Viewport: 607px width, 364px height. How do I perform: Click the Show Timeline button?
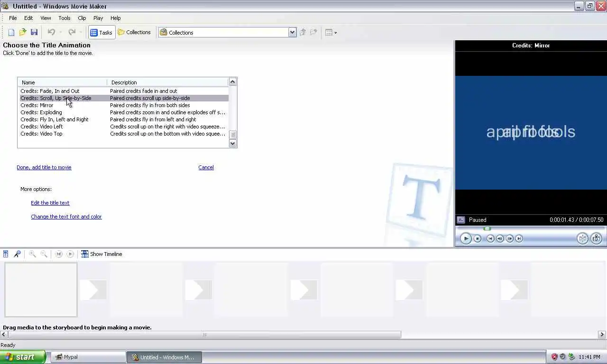point(101,254)
